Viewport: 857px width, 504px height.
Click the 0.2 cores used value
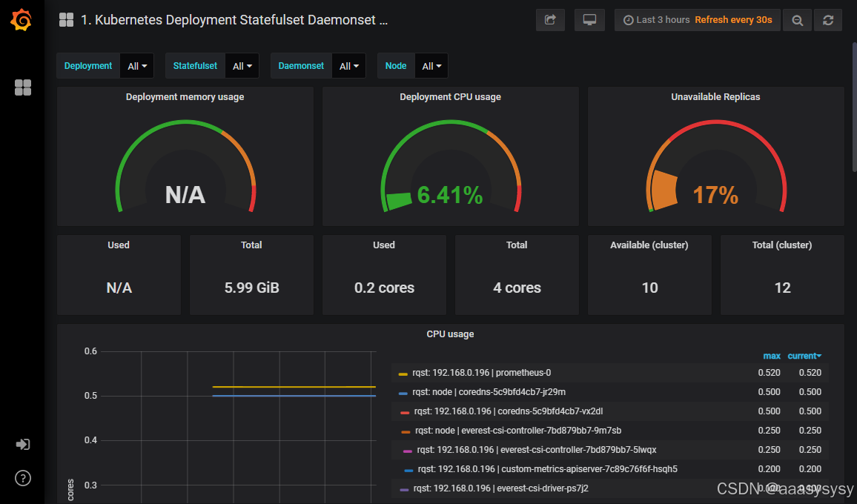coord(384,288)
